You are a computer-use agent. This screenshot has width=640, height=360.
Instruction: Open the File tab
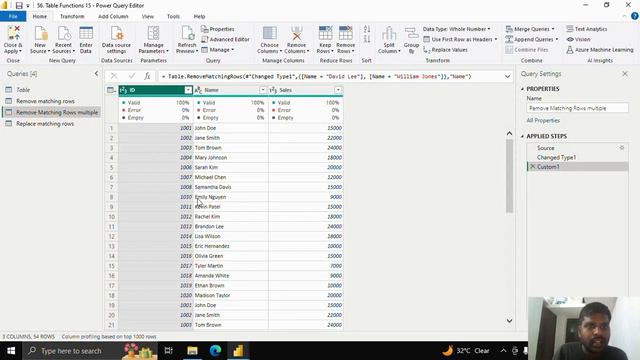(13, 16)
